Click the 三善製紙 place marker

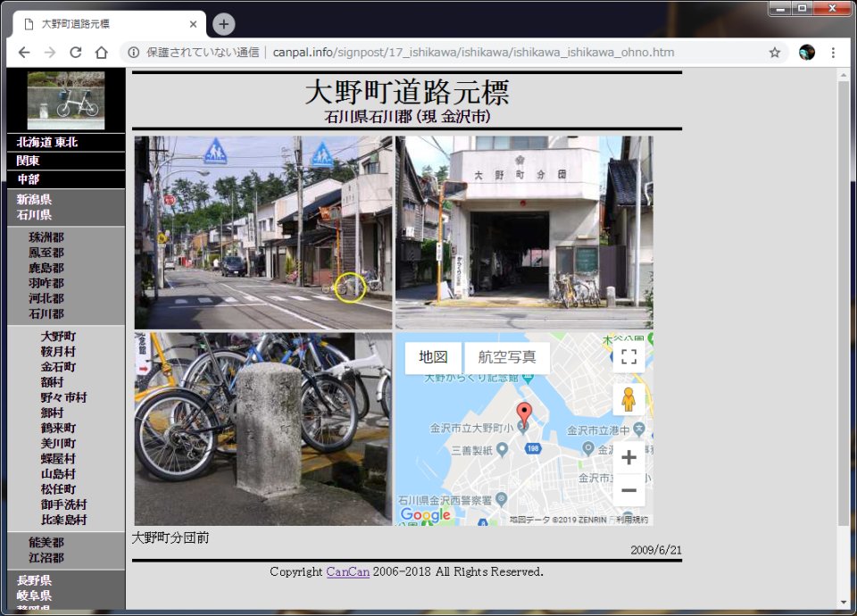point(502,450)
